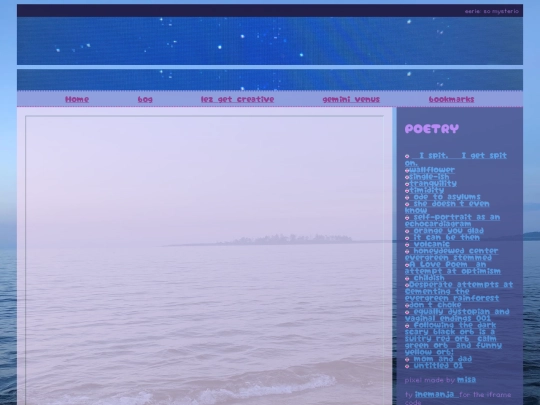Open poem "I spit, I get spit on."
This screenshot has height=405, width=540.
(x=456, y=159)
